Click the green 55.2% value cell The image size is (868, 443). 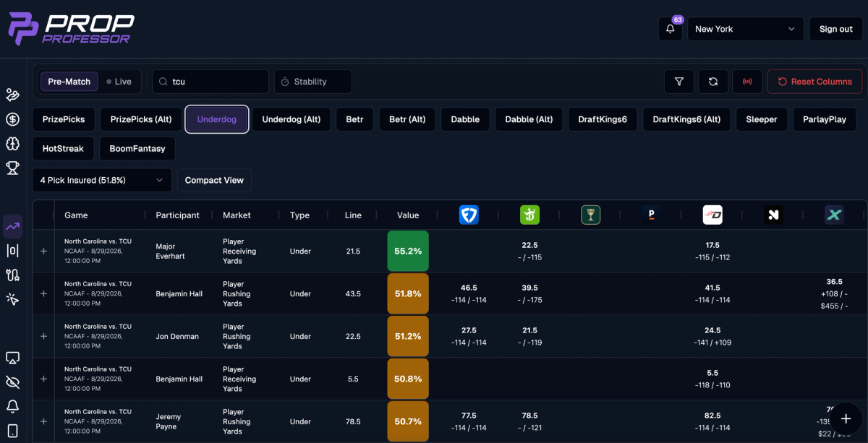pyautogui.click(x=408, y=251)
